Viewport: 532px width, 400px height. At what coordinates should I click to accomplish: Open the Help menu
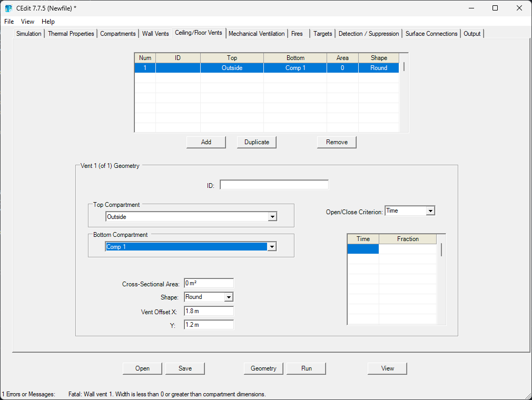[48, 22]
